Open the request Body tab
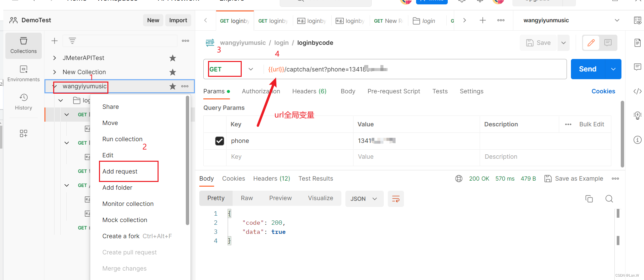Viewport: 644px width, 280px height. (x=348, y=91)
